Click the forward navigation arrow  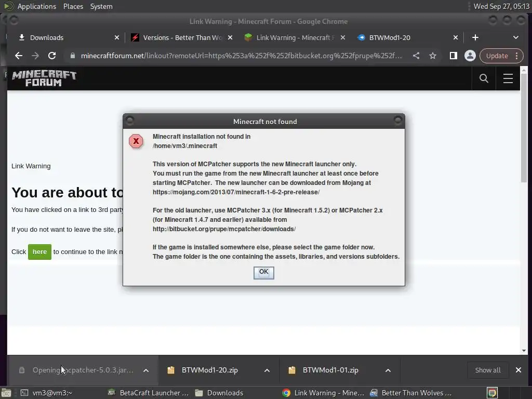[x=35, y=56]
